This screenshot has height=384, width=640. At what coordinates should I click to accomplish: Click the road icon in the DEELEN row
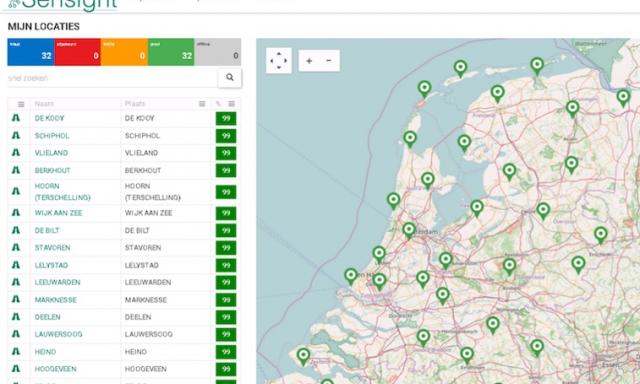[x=16, y=317]
